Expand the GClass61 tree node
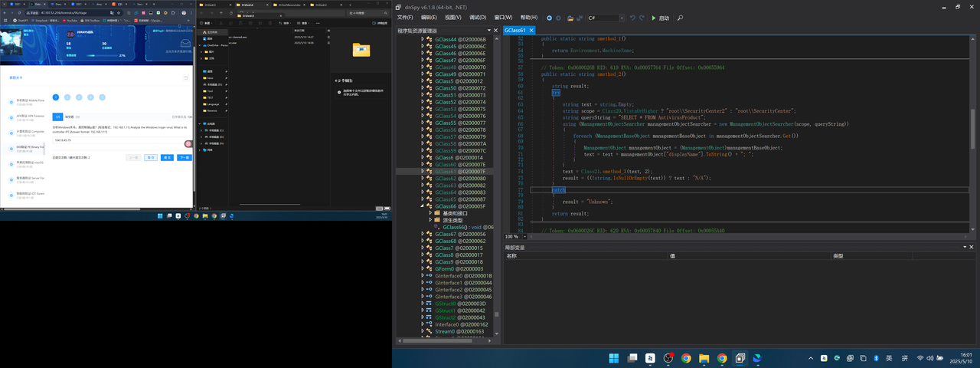 422,172
